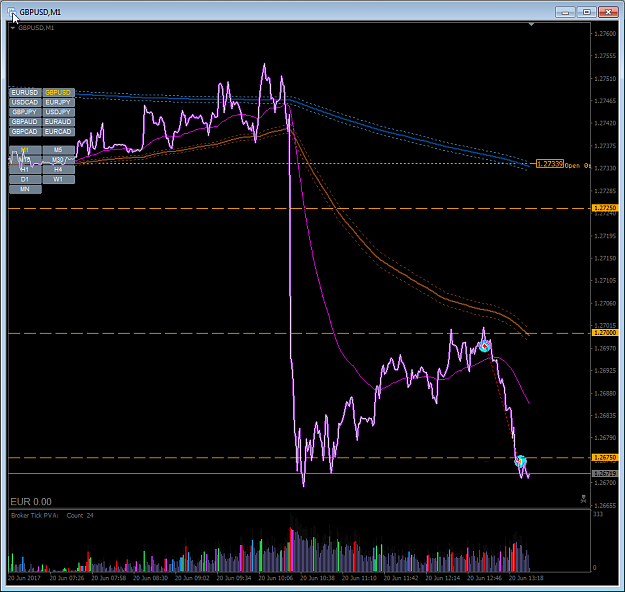
Task: Switch chart symbol to USDJPY
Action: [x=58, y=112]
